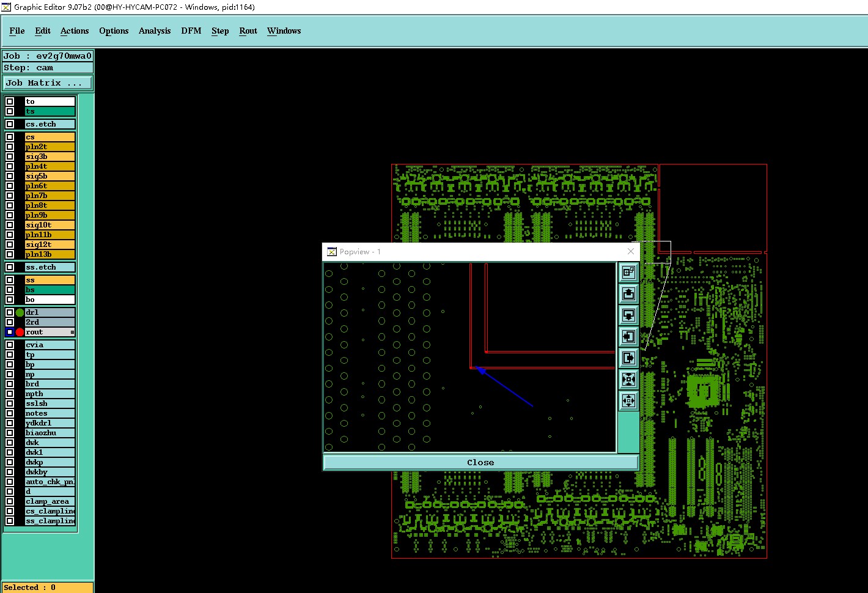The image size is (868, 593).
Task: Click the pan right icon in Popview
Action: (628, 358)
